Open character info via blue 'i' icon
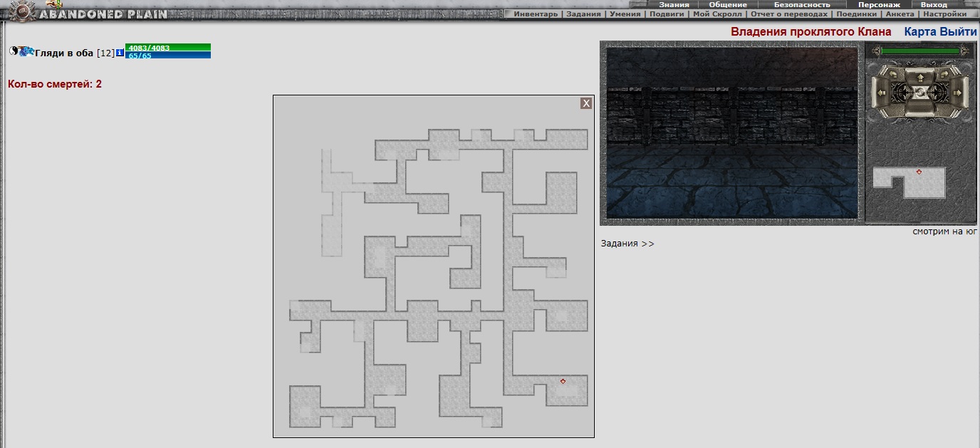 pos(120,53)
